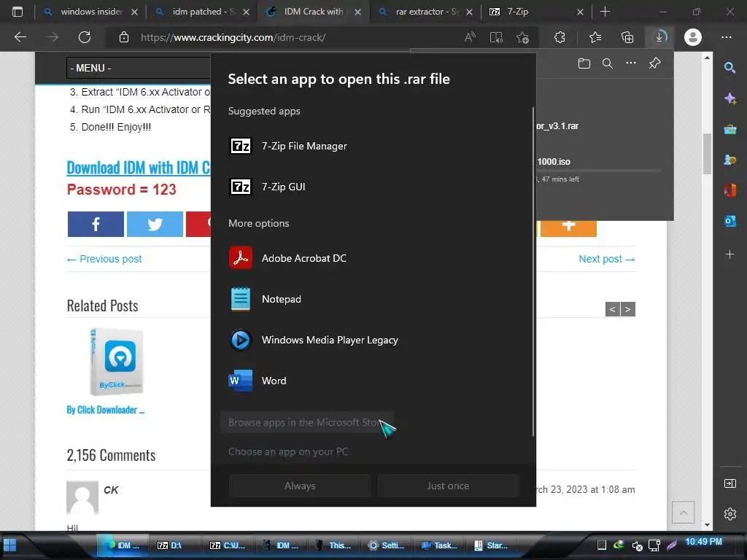
Task: Open the Windows Start button
Action: (10, 545)
